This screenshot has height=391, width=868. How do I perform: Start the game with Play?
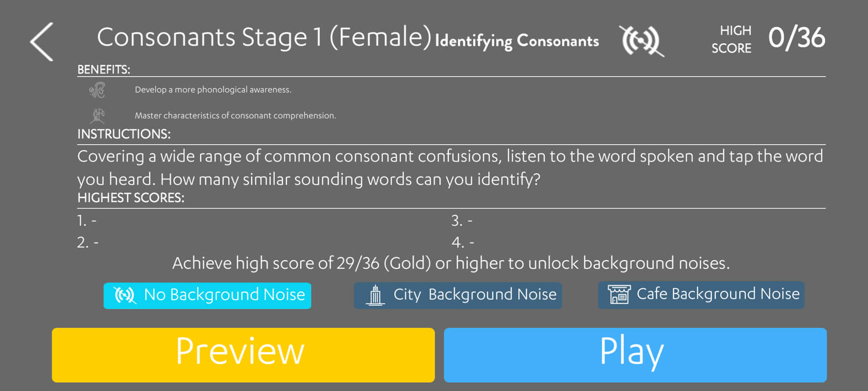(x=635, y=355)
